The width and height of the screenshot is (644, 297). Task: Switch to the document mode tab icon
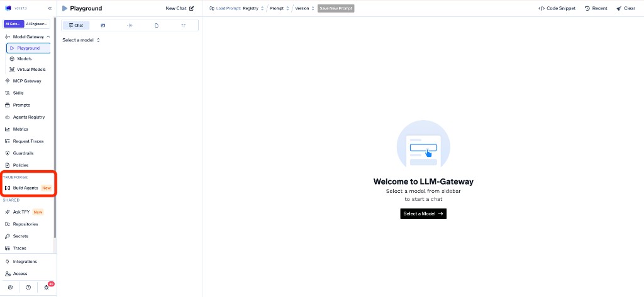tap(157, 26)
